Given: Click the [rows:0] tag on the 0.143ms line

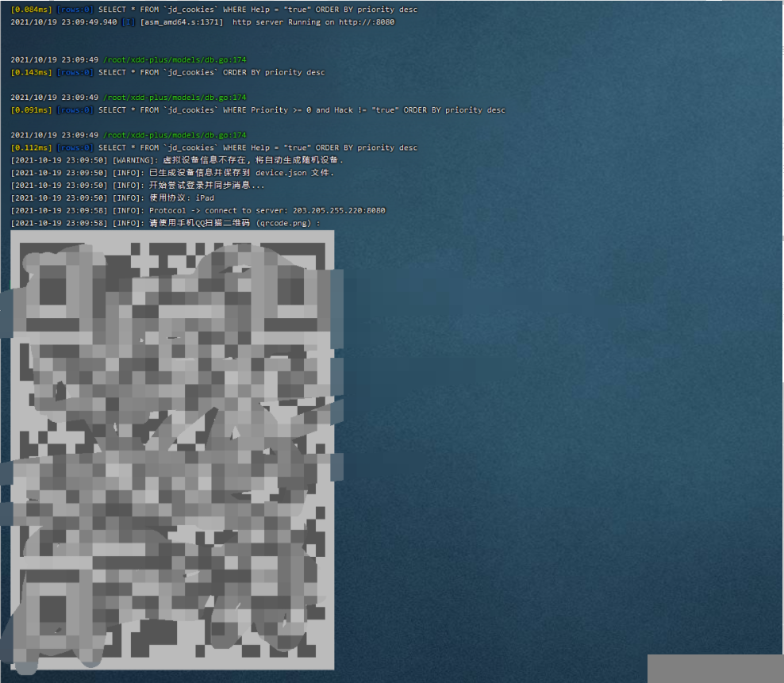Looking at the screenshot, I should point(75,72).
